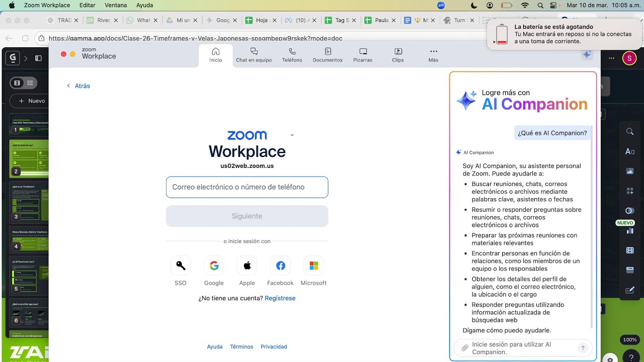The image size is (644, 362).
Task: Open the Ayuda menu in menu bar
Action: point(145,5)
